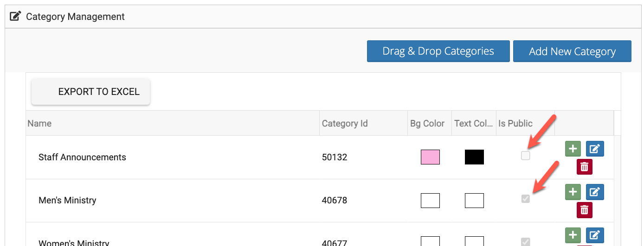The image size is (644, 246).
Task: Click green plus icon for Men's Ministry
Action: 573,192
